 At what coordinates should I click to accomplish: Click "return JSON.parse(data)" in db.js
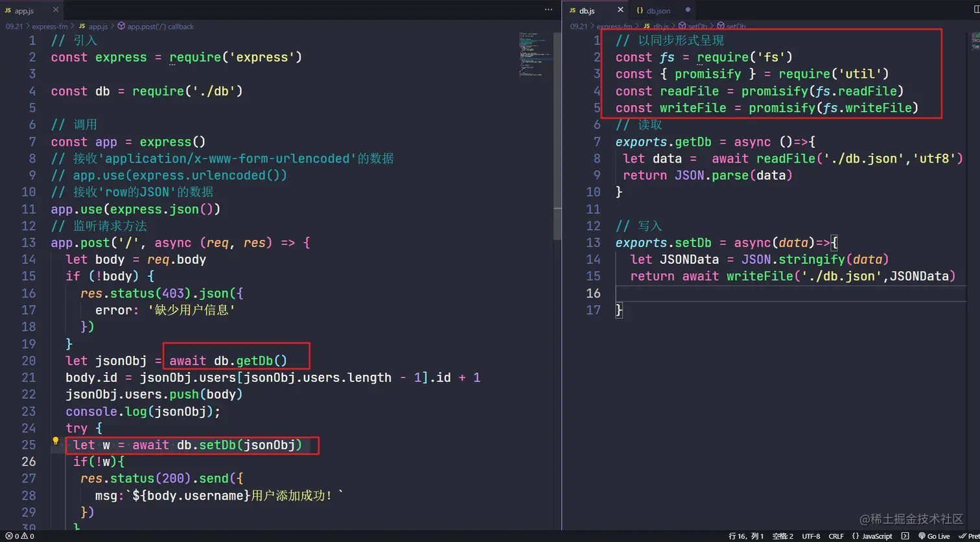pyautogui.click(x=708, y=176)
